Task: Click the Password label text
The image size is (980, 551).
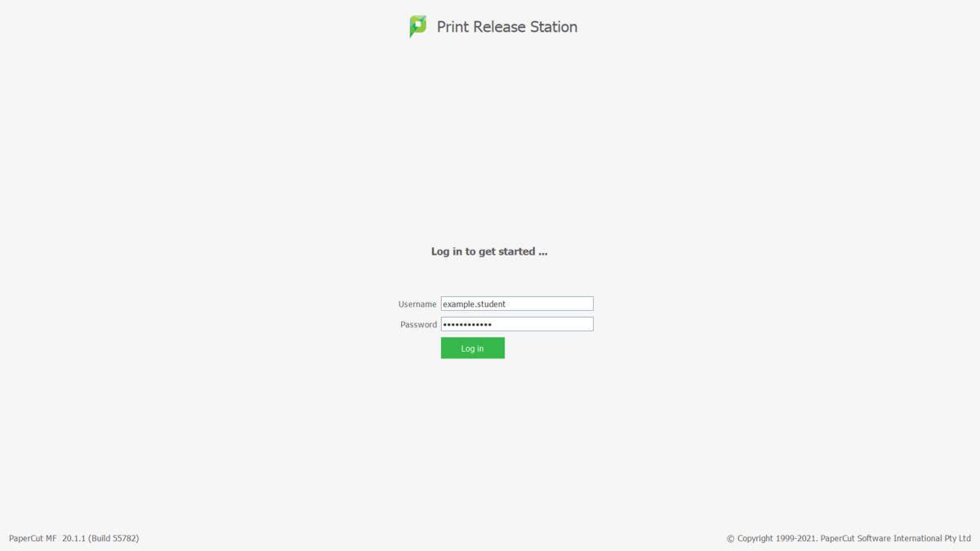Action: coord(418,324)
